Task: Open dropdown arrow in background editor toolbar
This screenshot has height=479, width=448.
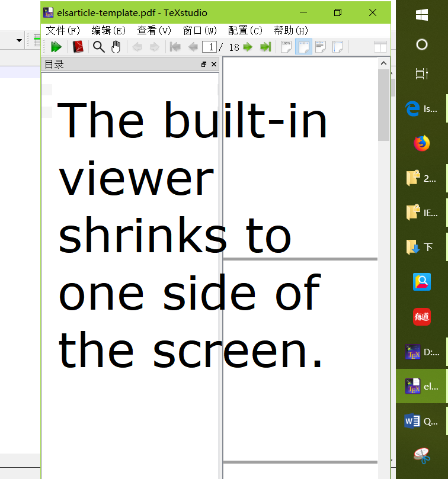Action: (20, 40)
